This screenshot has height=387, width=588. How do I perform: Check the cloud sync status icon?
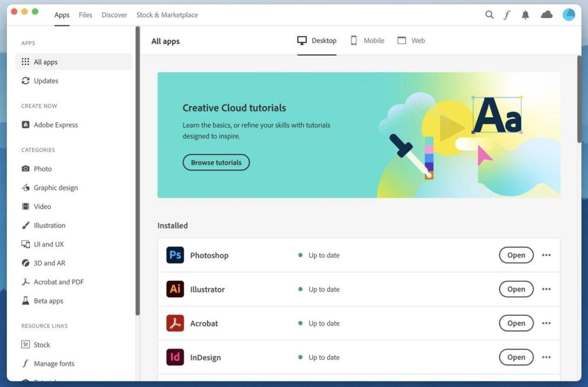click(x=547, y=14)
